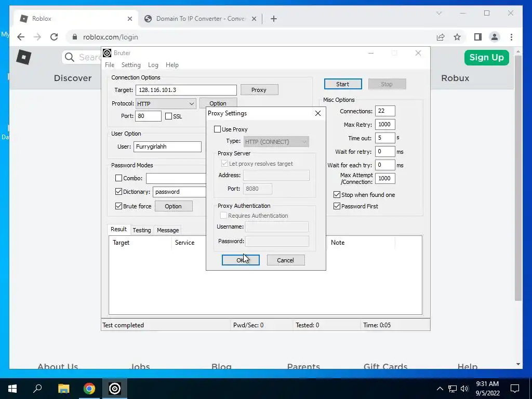Image resolution: width=532 pixels, height=399 pixels.
Task: Open the proxy Type dropdown
Action: (276, 142)
